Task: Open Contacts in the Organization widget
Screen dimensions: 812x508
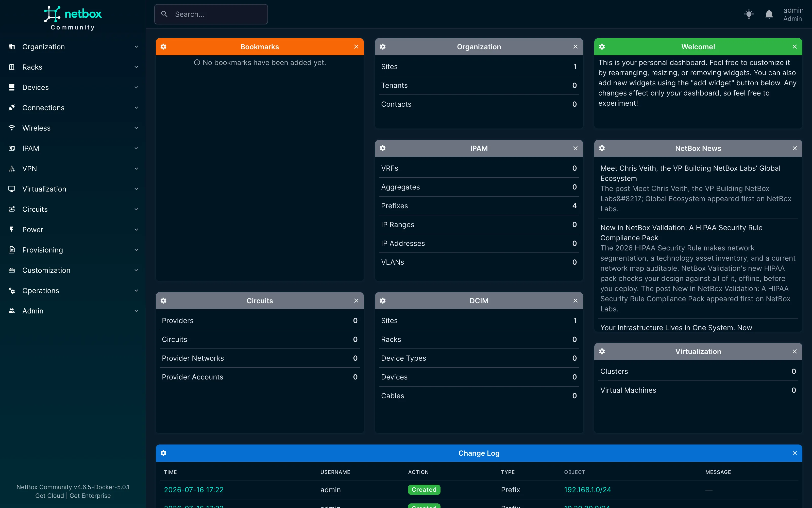Action: pyautogui.click(x=479, y=104)
